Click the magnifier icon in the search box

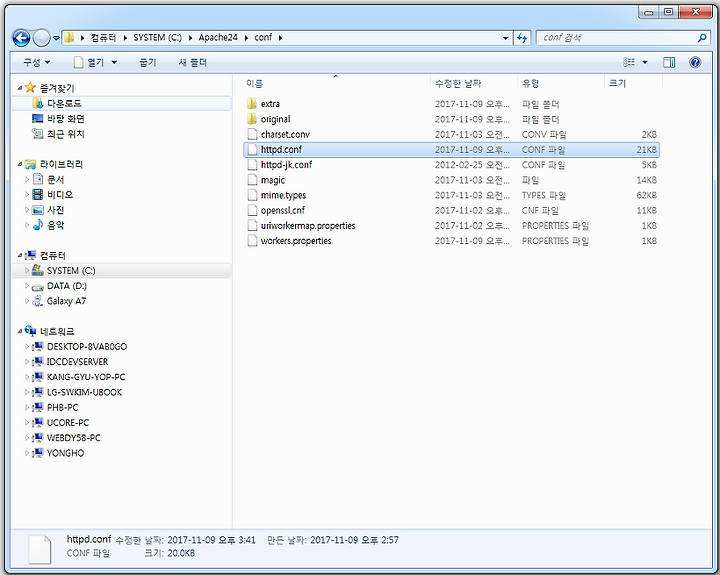tap(702, 38)
